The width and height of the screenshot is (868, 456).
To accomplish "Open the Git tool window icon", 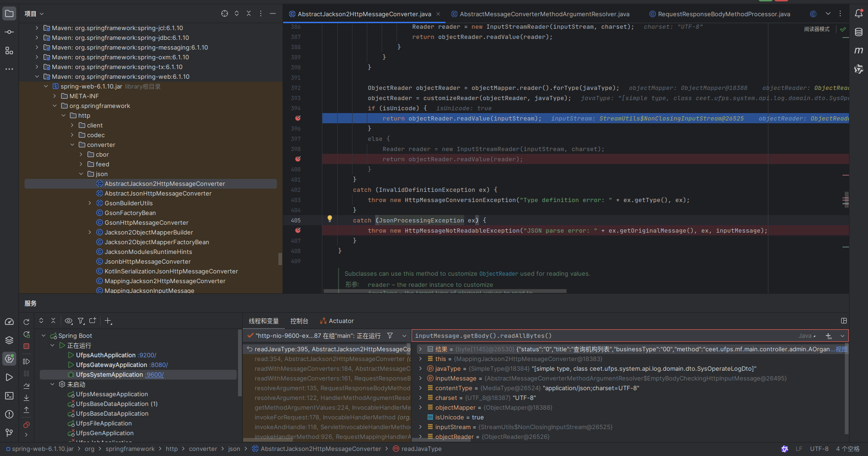I will (x=9, y=433).
